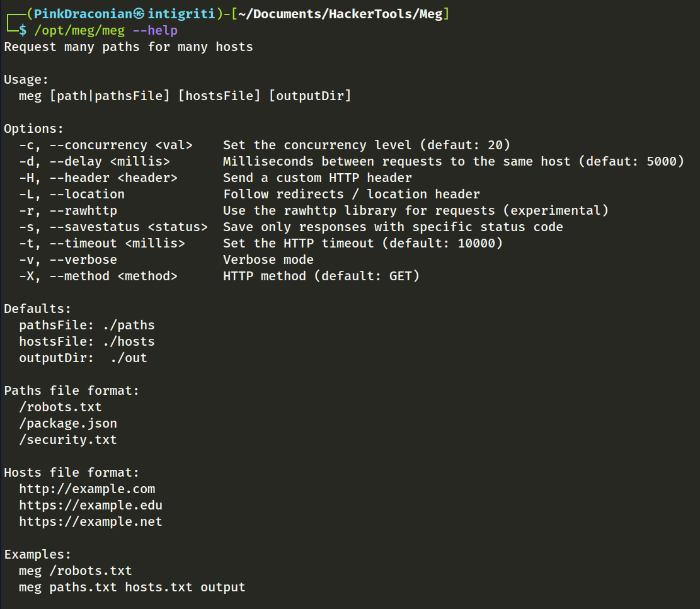The height and width of the screenshot is (609, 700).
Task: Click the dollar sign prompt symbol
Action: (x=22, y=30)
